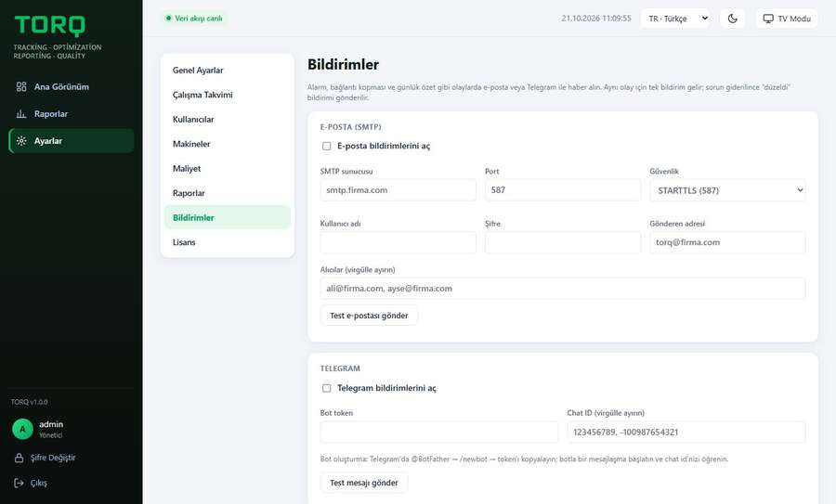Open Maliyet settings tab
Viewport: 836px width, 504px height.
(x=228, y=168)
